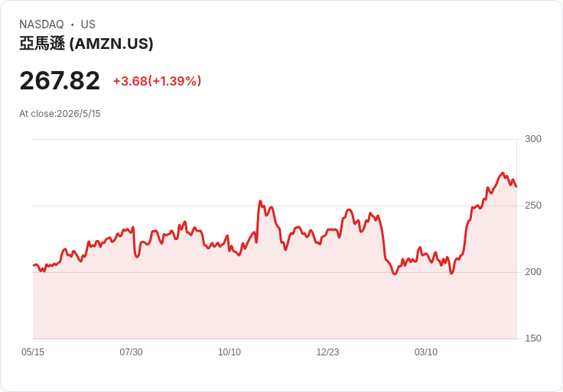Click the price spike peak after 10/10
Viewport: 563px width, 392px height.
click(260, 201)
